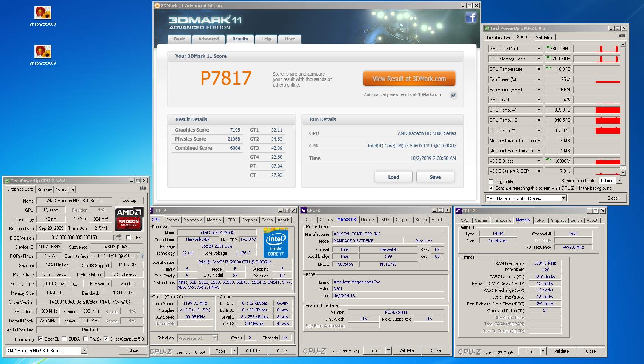The width and height of the screenshot is (644, 364).
Task: Click the CPU-Z Memory window title icon
Action: coord(459,211)
